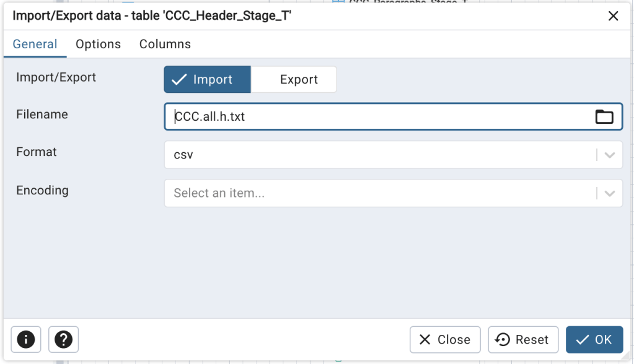The width and height of the screenshot is (634, 364).
Task: Open the Options tab
Action: pyautogui.click(x=98, y=44)
